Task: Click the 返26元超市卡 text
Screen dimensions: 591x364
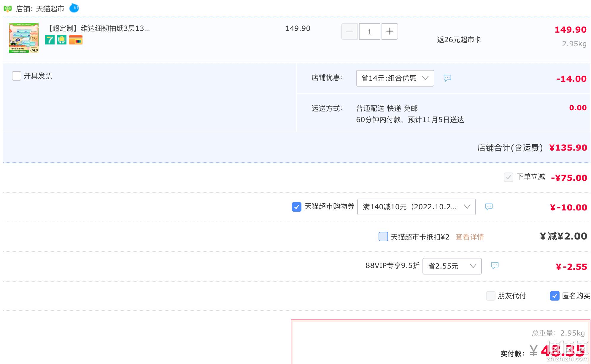Action: point(459,40)
